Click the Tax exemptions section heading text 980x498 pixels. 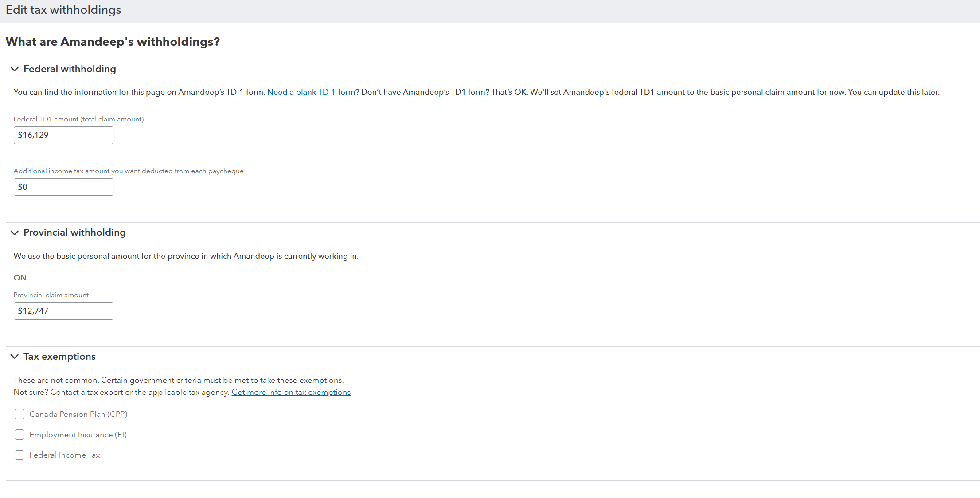point(59,357)
